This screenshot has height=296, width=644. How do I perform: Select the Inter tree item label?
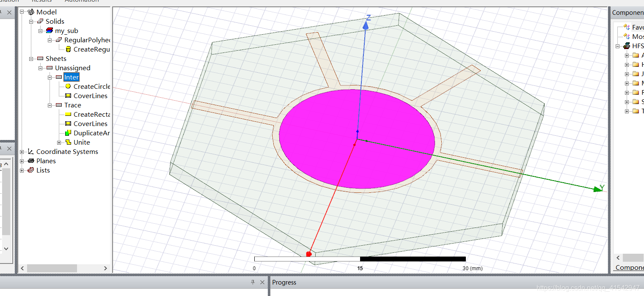[x=72, y=77]
